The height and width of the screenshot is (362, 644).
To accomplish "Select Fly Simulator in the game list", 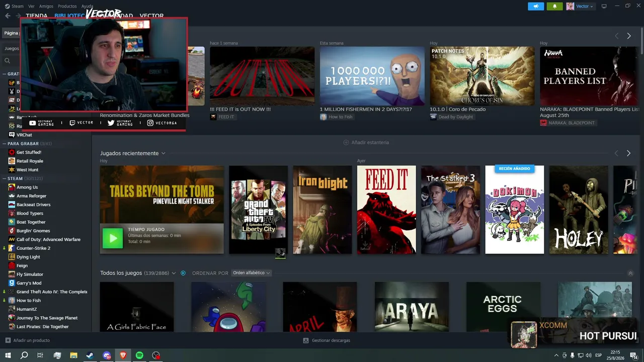I will coord(30,275).
